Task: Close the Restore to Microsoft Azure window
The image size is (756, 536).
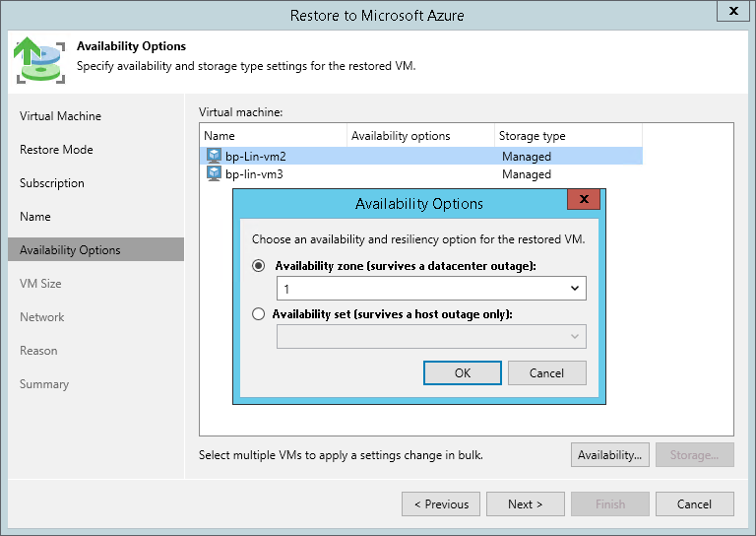Action: pos(733,11)
